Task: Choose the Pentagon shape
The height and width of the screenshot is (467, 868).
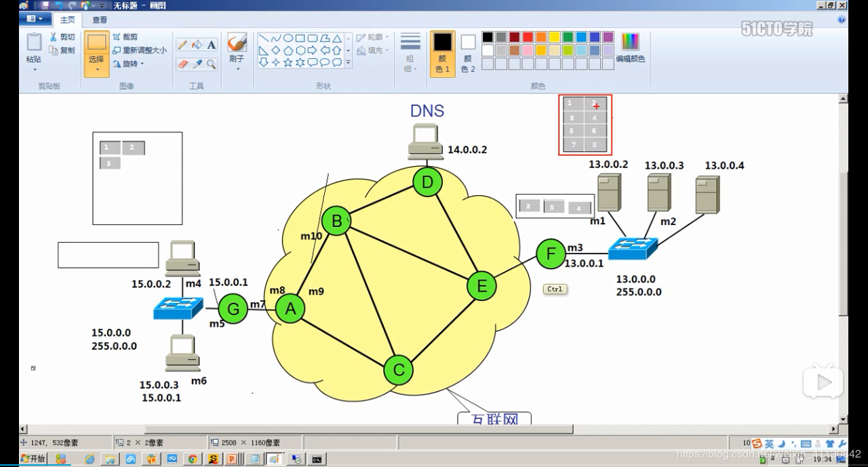Action: coord(288,50)
